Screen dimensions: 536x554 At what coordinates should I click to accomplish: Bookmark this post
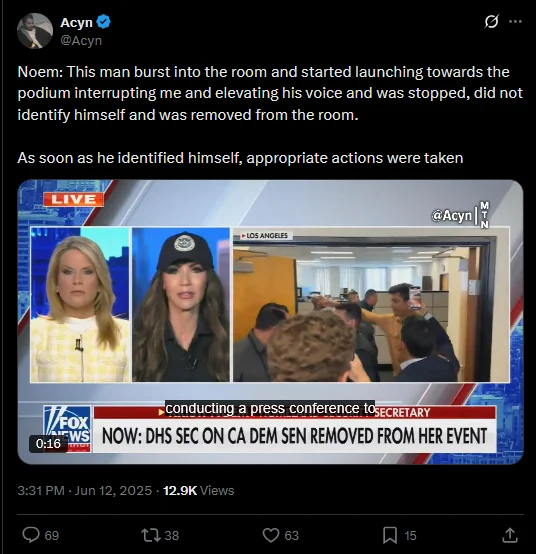click(390, 535)
